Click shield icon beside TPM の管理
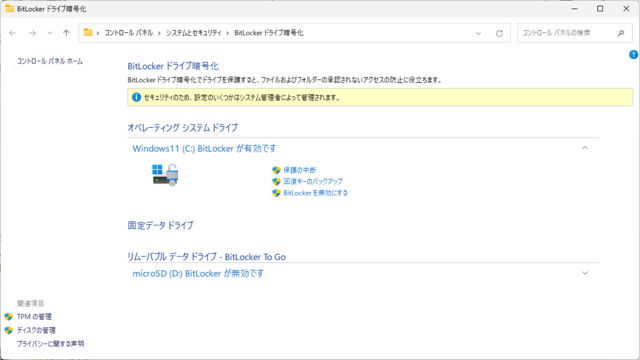Screen dimensions: 640x360 (9, 317)
